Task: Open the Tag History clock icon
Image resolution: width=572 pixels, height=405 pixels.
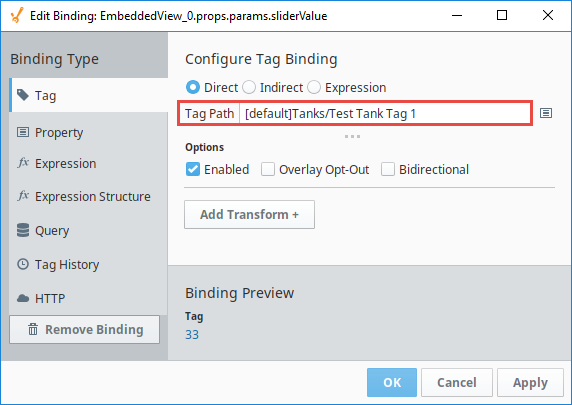Action: pyautogui.click(x=23, y=264)
